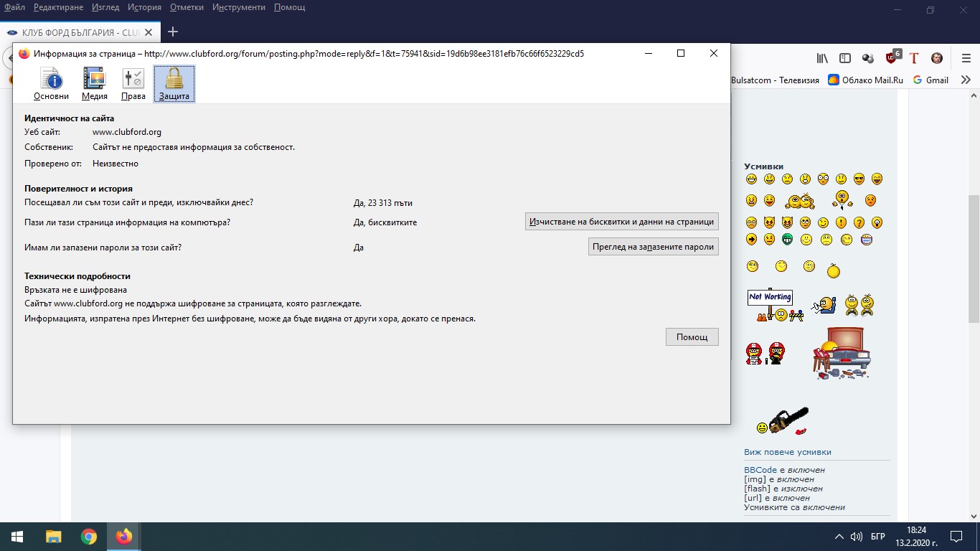Insert the question mark smiley
This screenshot has height=551, width=980.
(x=859, y=222)
